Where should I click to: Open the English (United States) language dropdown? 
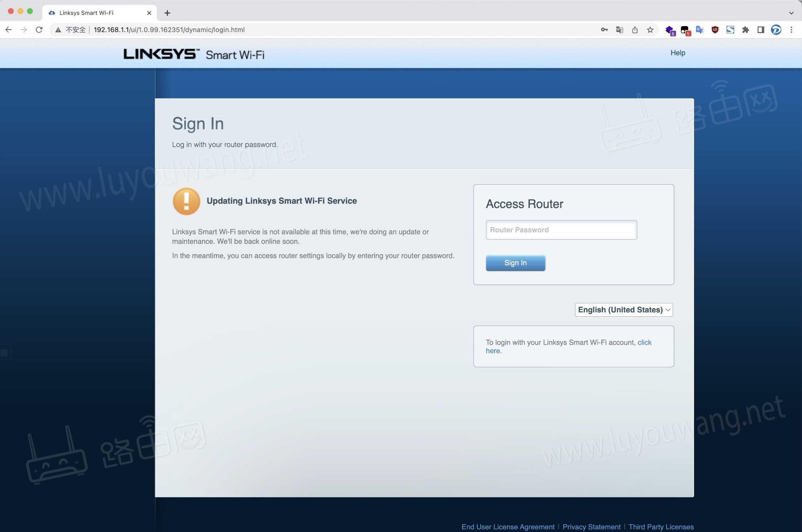tap(624, 310)
